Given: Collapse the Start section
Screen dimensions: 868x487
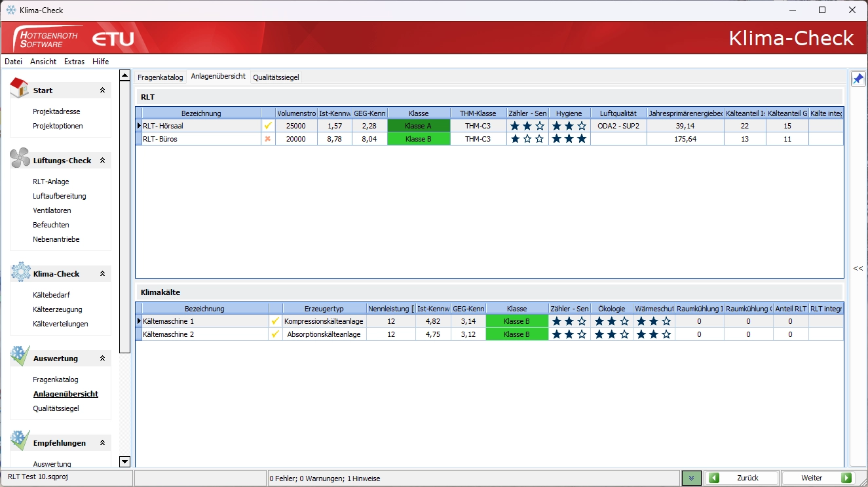Looking at the screenshot, I should click(102, 90).
